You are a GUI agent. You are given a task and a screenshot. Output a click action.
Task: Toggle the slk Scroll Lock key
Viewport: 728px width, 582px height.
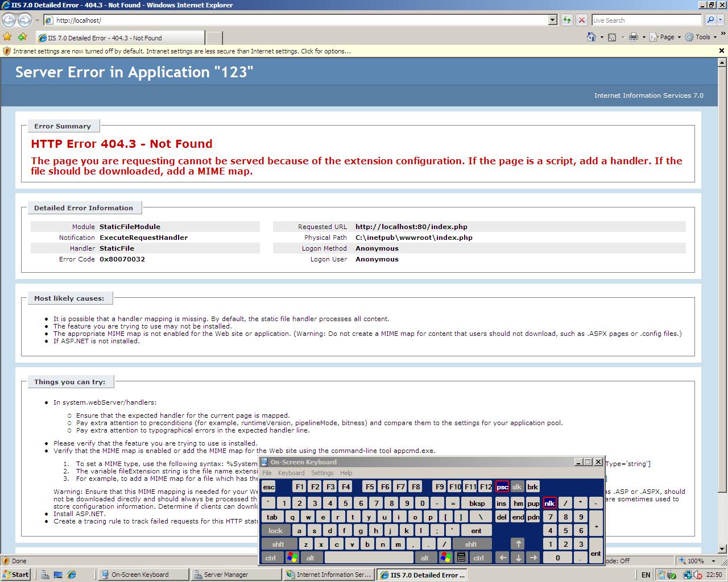517,487
